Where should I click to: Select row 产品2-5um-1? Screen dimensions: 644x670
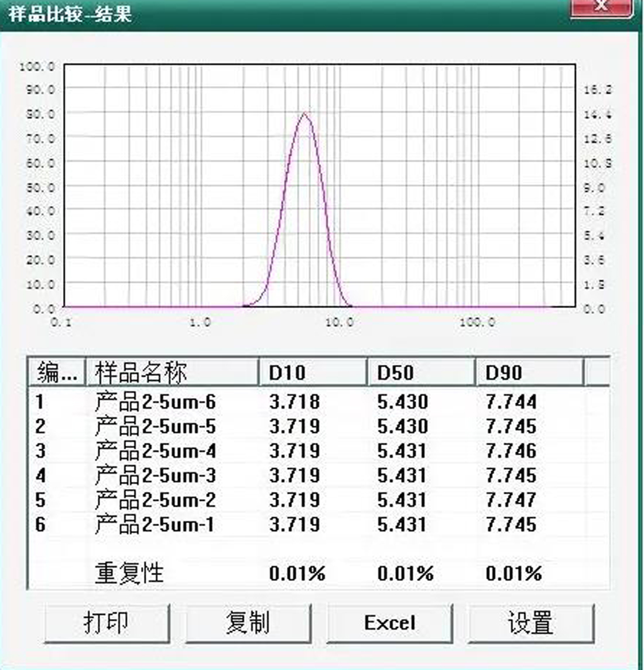click(x=318, y=524)
